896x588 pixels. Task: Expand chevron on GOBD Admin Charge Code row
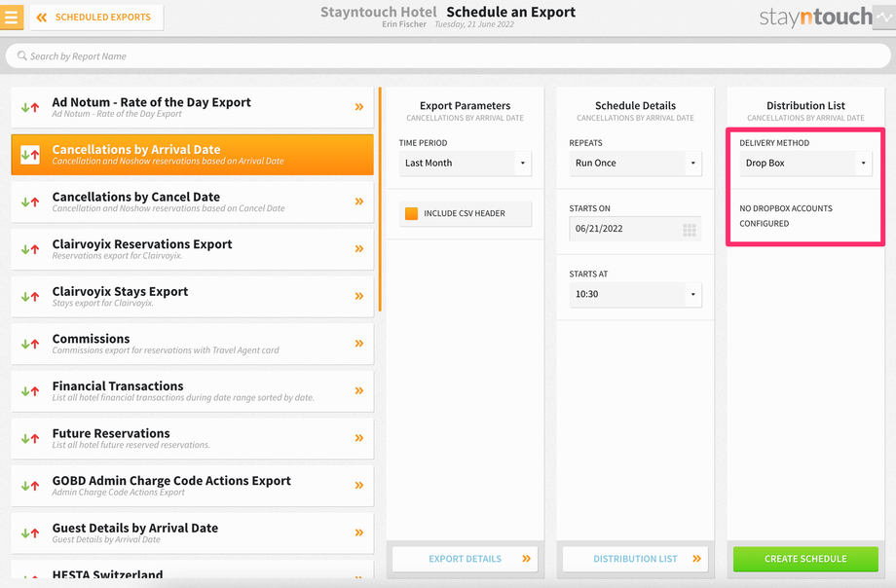(358, 487)
